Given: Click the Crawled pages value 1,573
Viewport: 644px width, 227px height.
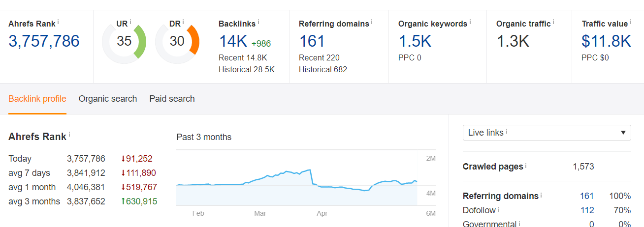Looking at the screenshot, I should coord(583,167).
